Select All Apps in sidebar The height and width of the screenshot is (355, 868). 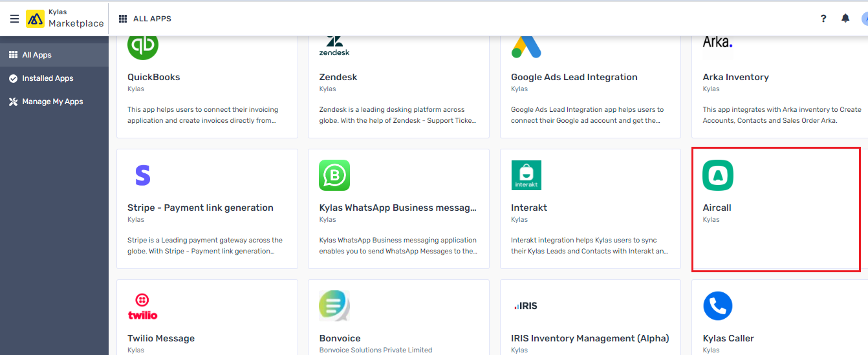(54, 55)
